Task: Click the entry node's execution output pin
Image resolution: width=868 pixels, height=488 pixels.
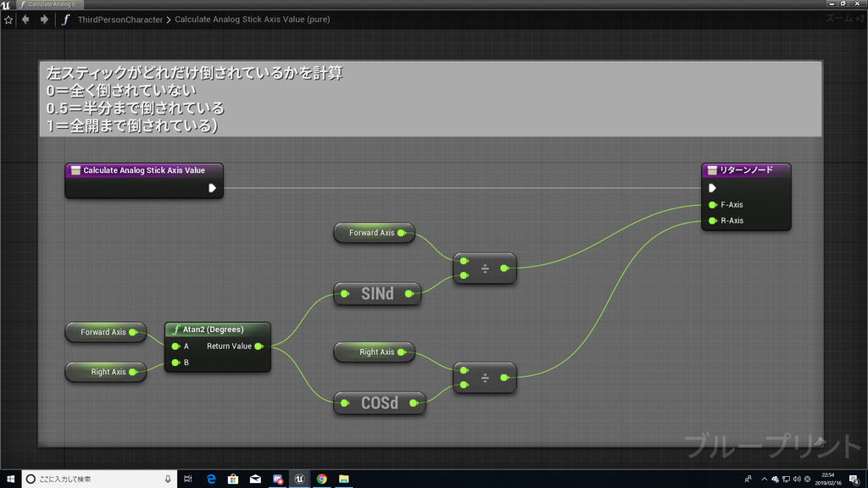Action: tap(212, 188)
